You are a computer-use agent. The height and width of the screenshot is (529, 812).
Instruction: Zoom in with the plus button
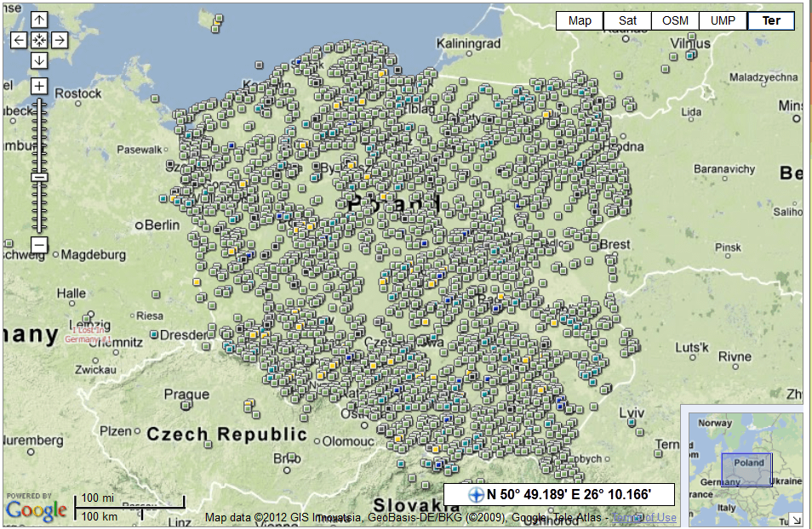(x=39, y=86)
